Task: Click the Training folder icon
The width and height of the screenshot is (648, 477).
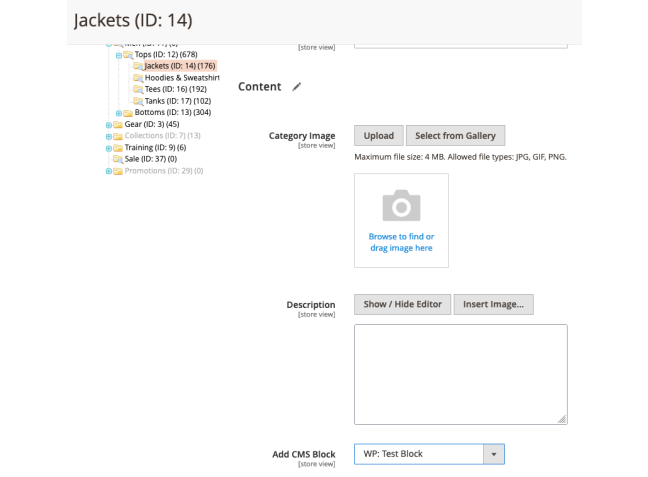Action: [x=118, y=148]
